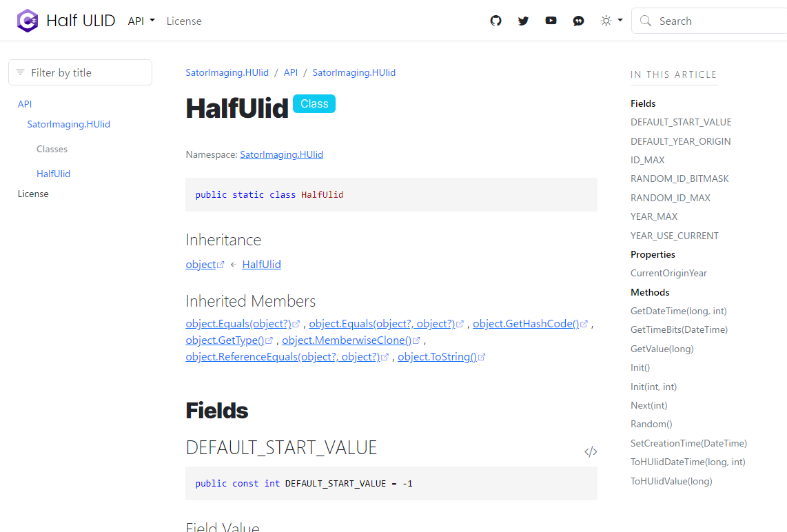Click first SatorImaging.HUlid breadcrumb
787x532 pixels.
(227, 72)
